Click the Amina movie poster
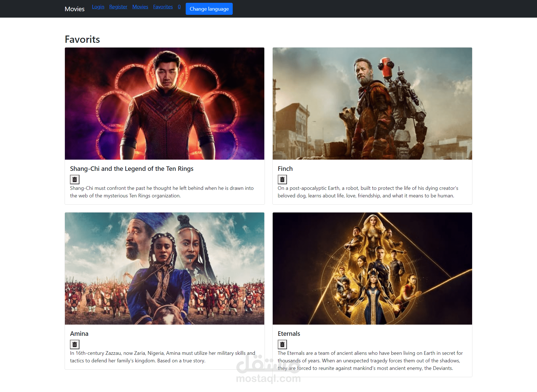Viewport: 537px width, 392px height. (164, 268)
